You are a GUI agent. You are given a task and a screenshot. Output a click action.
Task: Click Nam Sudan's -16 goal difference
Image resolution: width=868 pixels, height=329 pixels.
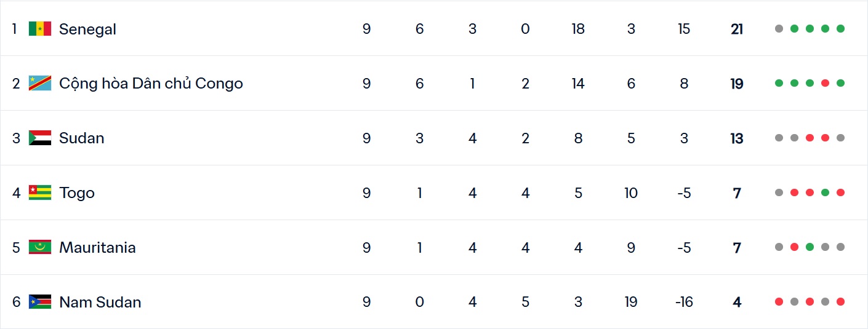(683, 302)
